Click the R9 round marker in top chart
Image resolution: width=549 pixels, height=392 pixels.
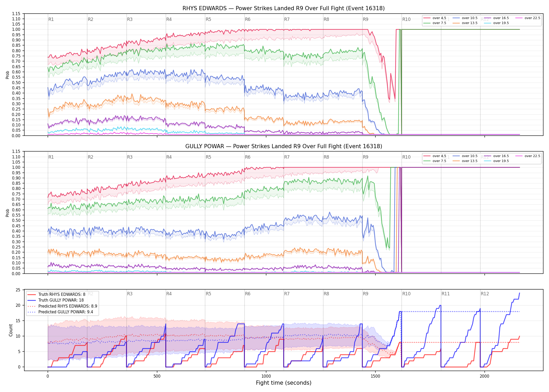[365, 19]
